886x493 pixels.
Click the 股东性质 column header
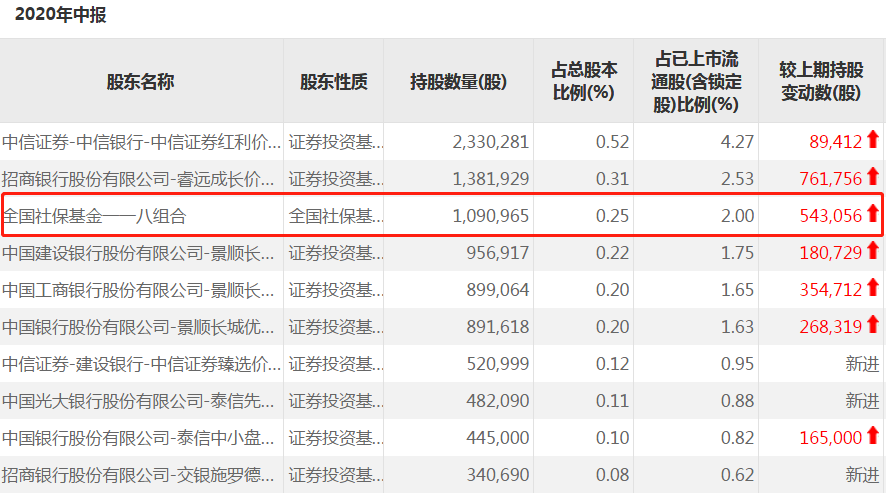(x=333, y=82)
